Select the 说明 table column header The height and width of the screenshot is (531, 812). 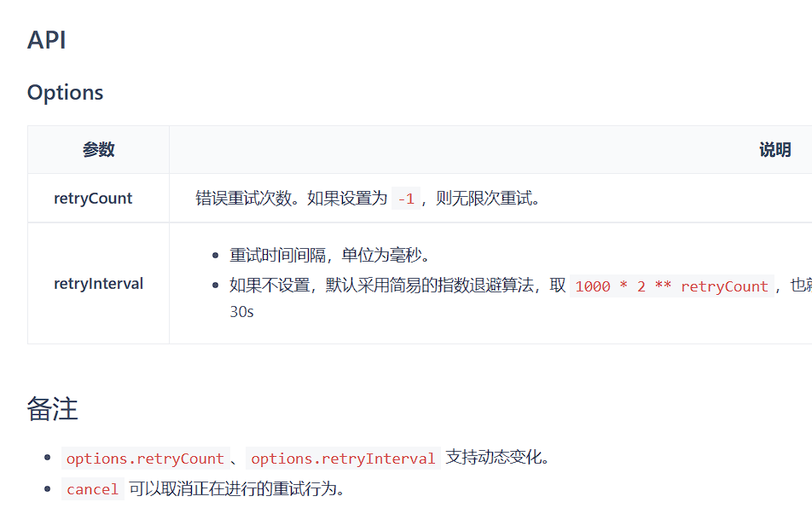pyautogui.click(x=774, y=148)
